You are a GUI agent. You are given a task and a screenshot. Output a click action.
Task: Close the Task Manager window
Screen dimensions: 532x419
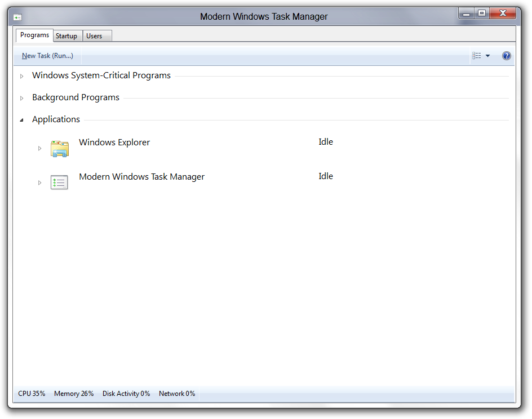coord(503,14)
